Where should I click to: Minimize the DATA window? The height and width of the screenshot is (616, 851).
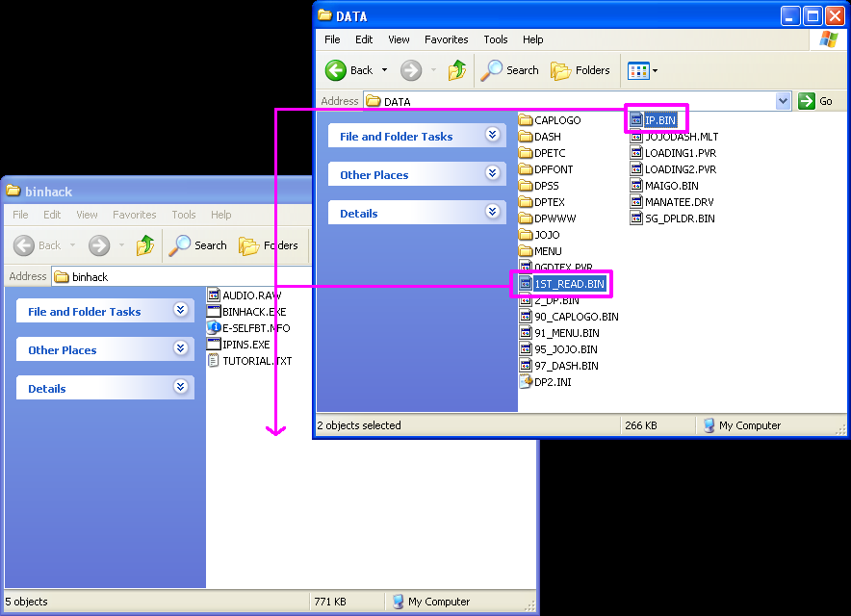click(x=790, y=16)
